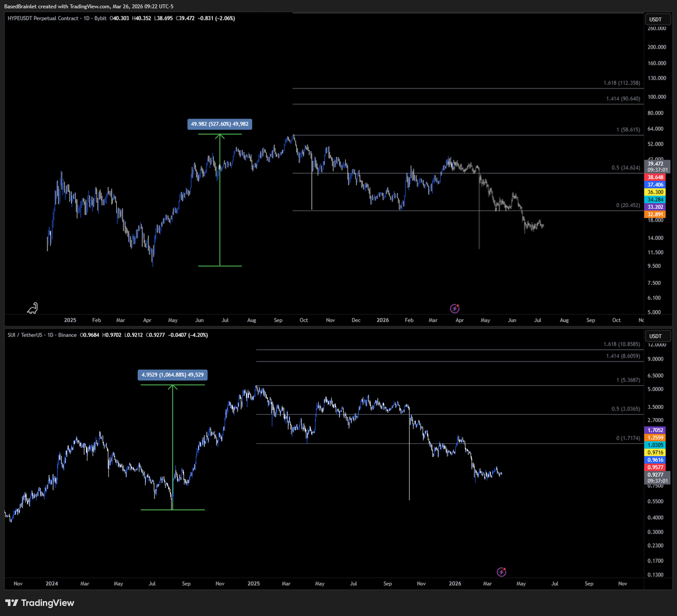Select the 49.982 (527.60%) price range label
This screenshot has height=616, width=677.
219,125
